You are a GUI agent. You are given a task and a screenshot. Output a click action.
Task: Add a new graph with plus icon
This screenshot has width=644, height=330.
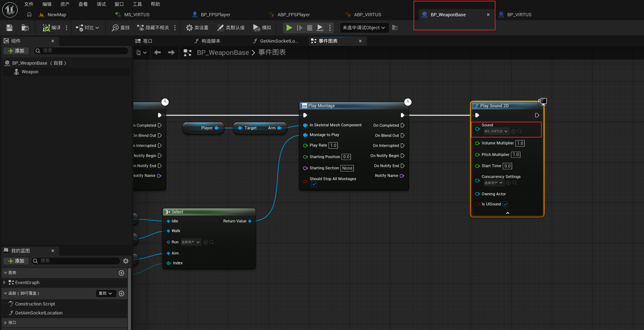pyautogui.click(x=121, y=273)
